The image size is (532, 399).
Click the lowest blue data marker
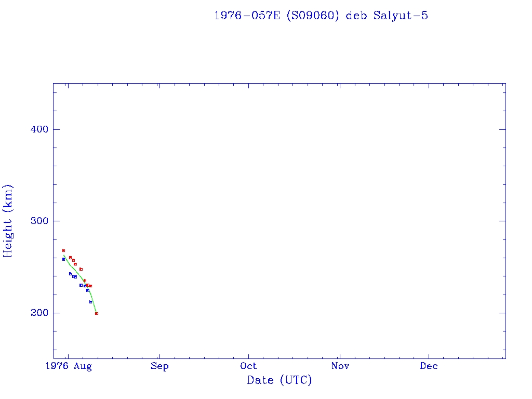(x=90, y=302)
